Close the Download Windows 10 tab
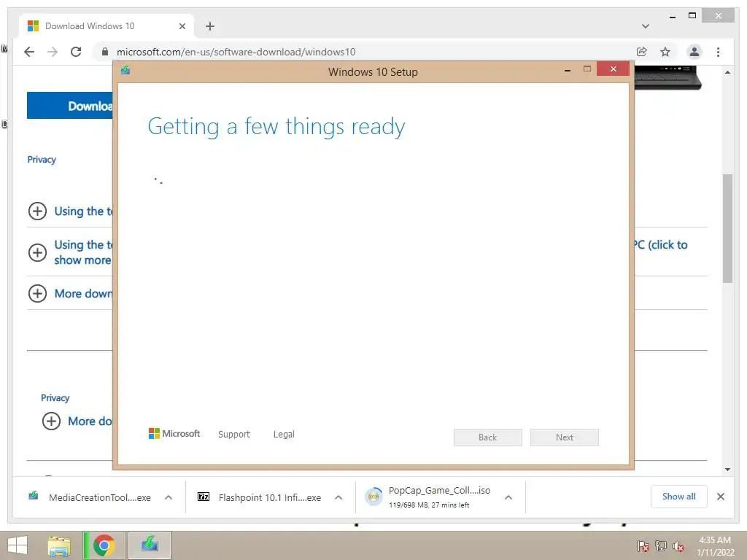The height and width of the screenshot is (560, 747). 182,26
